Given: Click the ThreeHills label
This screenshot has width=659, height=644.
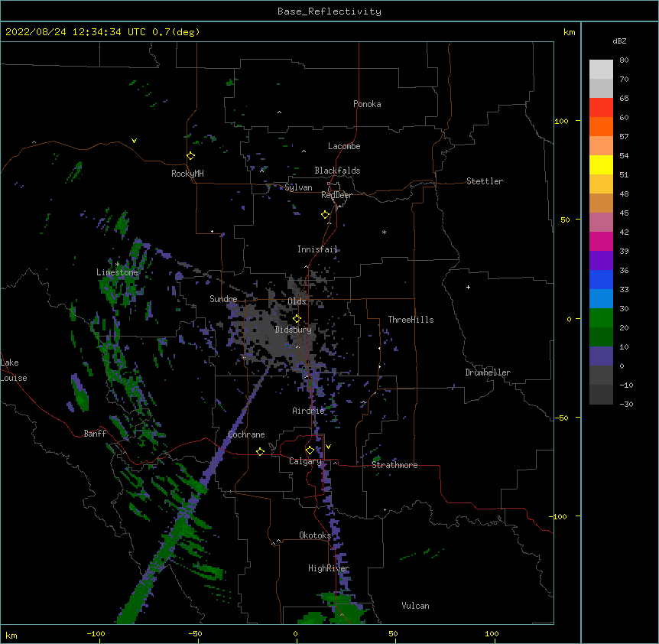Looking at the screenshot, I should [x=411, y=320].
